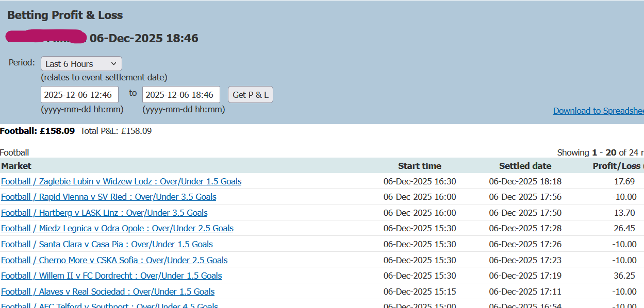Open the Download to Spreadsheet link

[598, 110]
